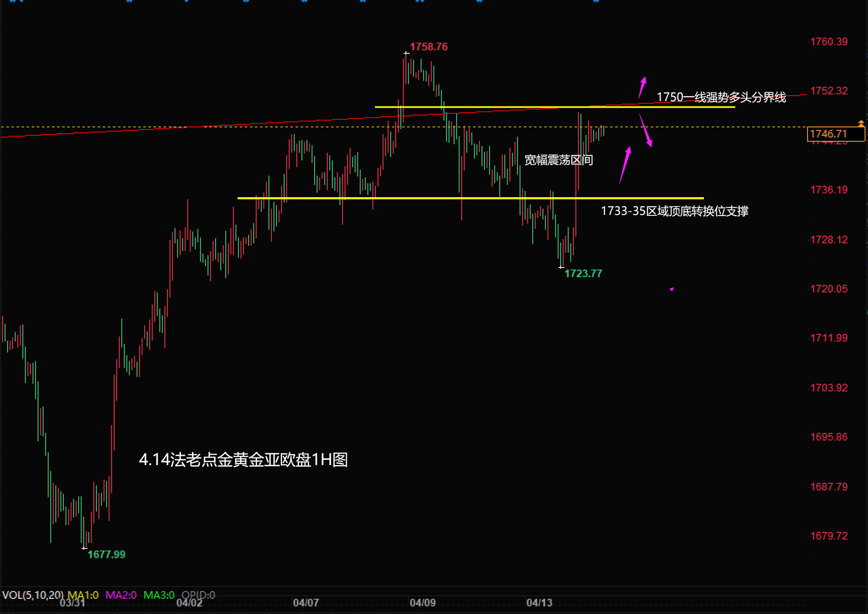
Task: Click the 1723.77 low point marker label
Action: pos(583,274)
